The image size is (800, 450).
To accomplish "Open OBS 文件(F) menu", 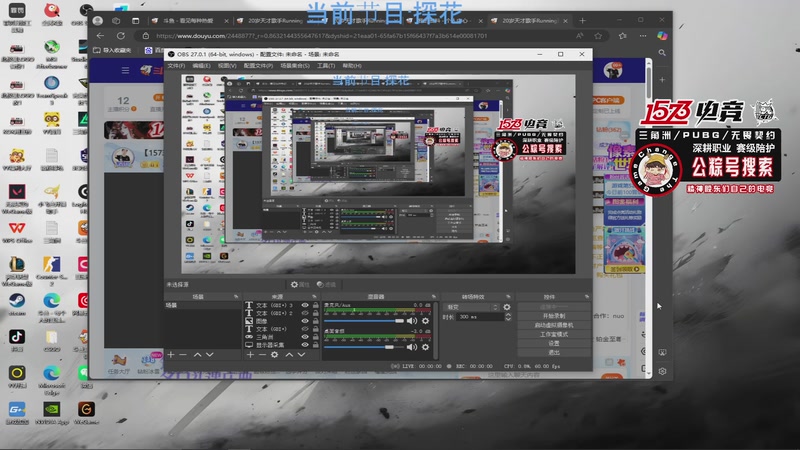I will coord(176,66).
